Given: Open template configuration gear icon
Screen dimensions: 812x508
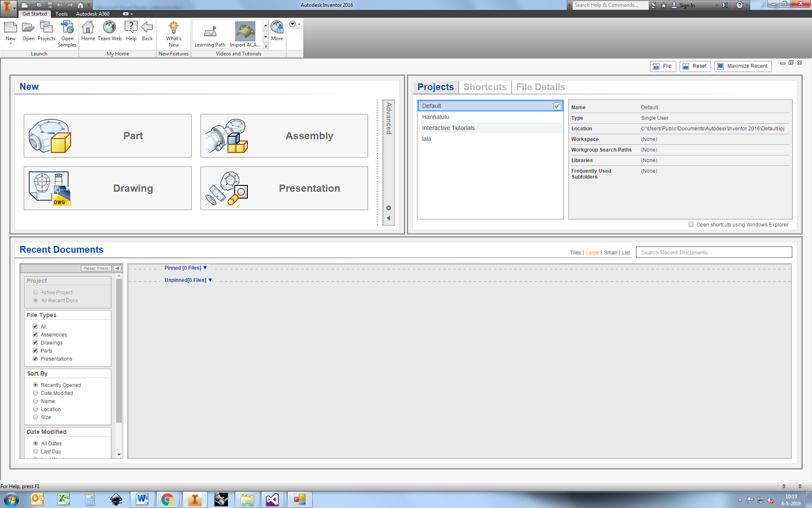Looking at the screenshot, I should (x=389, y=208).
